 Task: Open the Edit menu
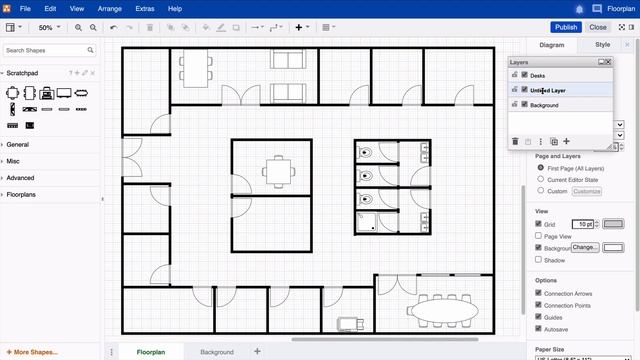coord(50,9)
